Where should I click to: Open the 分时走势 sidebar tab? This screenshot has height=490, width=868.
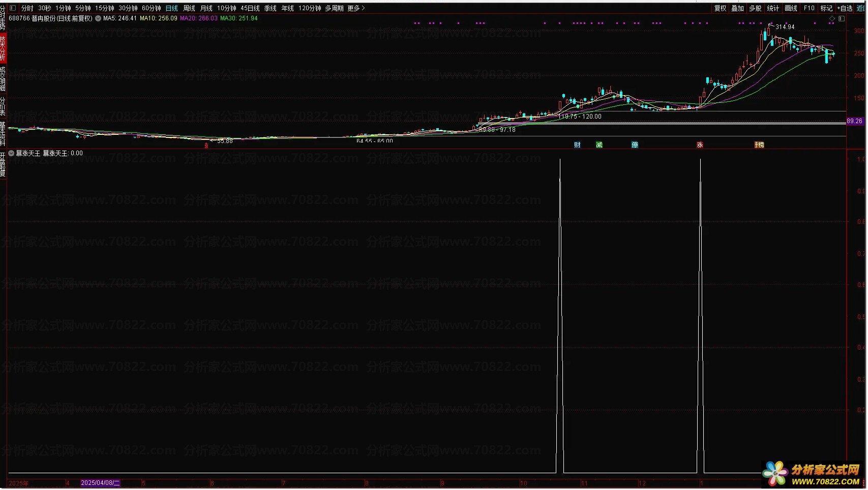[3, 18]
